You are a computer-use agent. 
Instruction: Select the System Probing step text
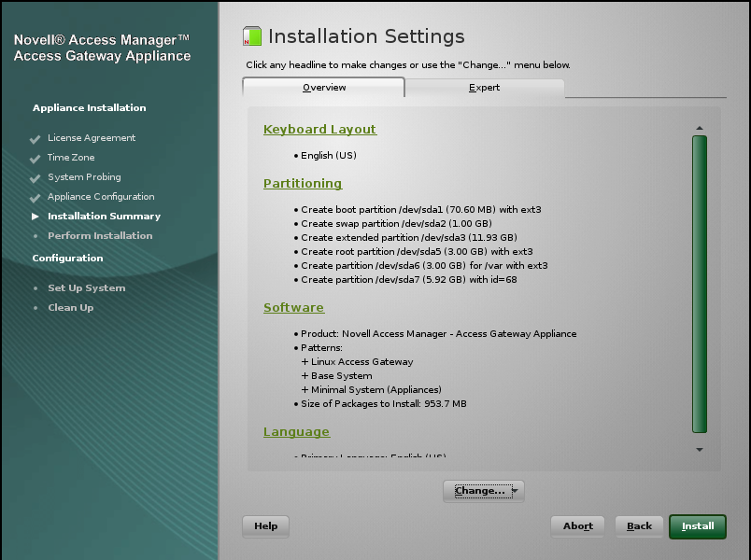coord(84,177)
